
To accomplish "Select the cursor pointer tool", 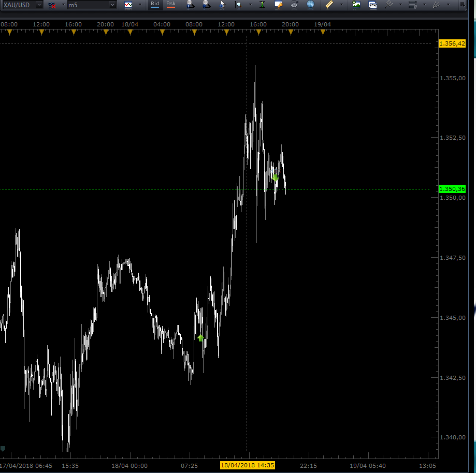I will click(x=222, y=4).
